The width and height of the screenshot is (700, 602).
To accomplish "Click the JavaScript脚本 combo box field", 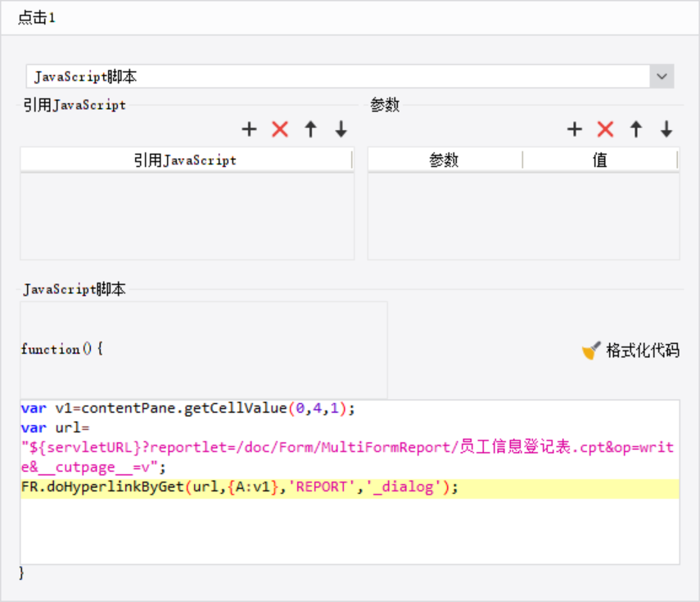I will click(337, 77).
